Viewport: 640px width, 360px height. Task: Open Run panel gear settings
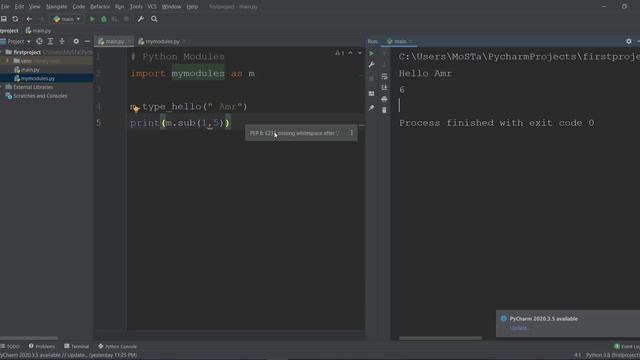[x=629, y=41]
